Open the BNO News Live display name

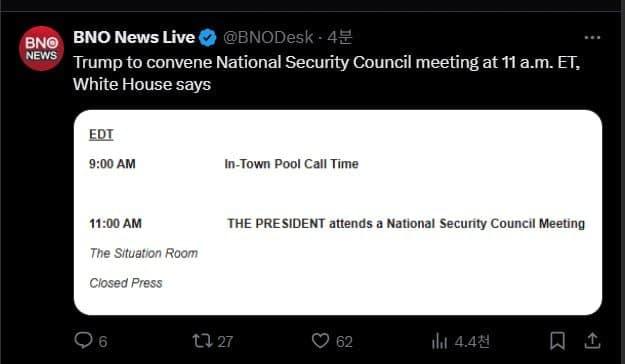134,37
